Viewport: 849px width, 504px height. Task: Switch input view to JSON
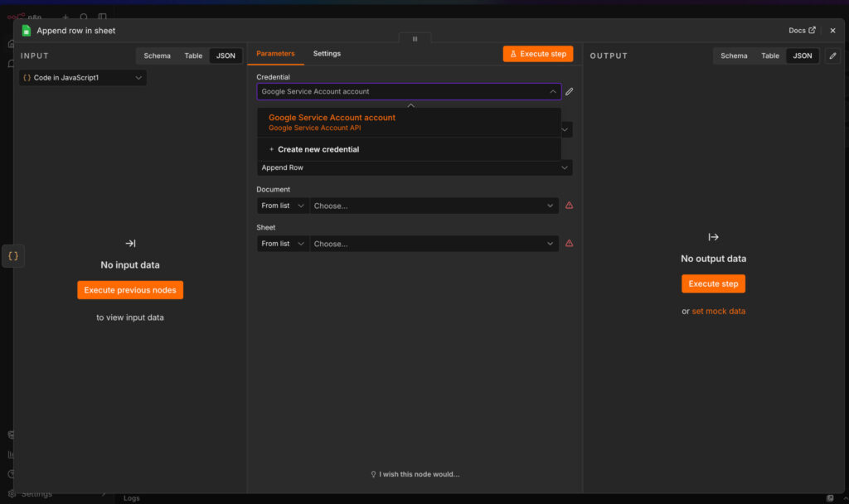tap(226, 56)
